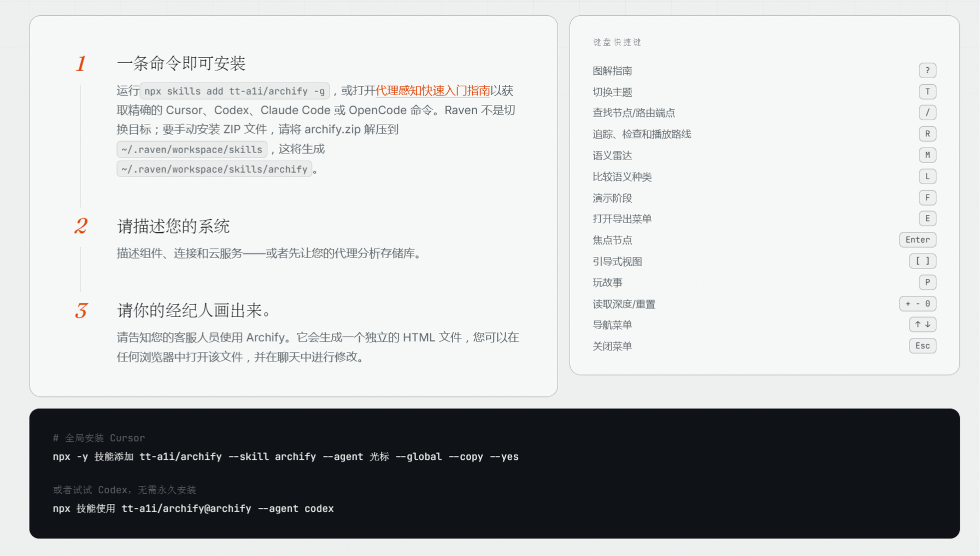Click the up/down arrows key badge for 导航菜单
The width and height of the screenshot is (980, 556).
(923, 325)
